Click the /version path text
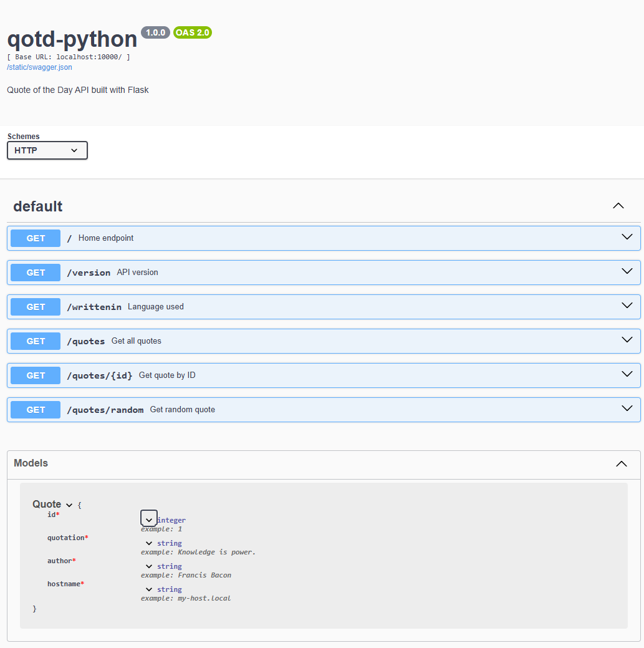Screen dimensions: 644x648 89,273
